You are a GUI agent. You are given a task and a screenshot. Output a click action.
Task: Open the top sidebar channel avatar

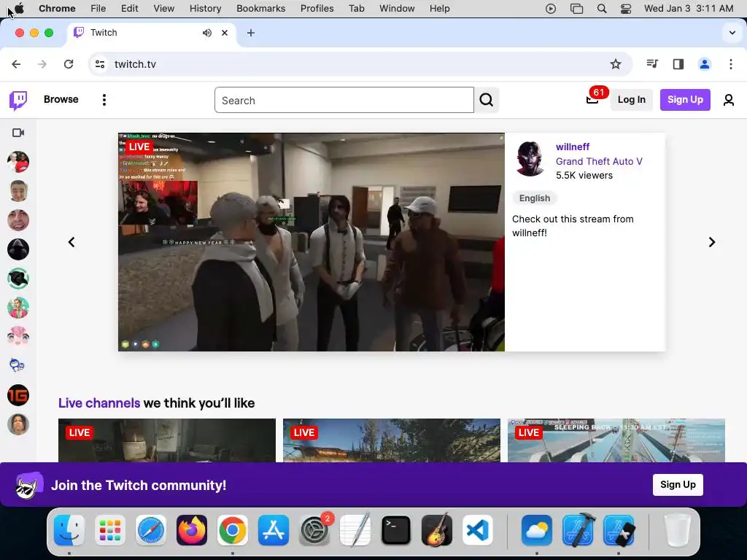[x=18, y=162]
